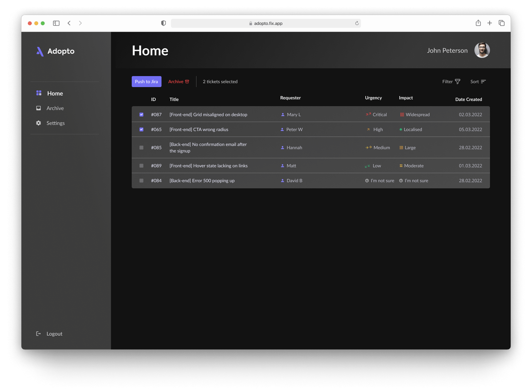
Task: Open John Peterson's profile avatar
Action: (x=482, y=50)
